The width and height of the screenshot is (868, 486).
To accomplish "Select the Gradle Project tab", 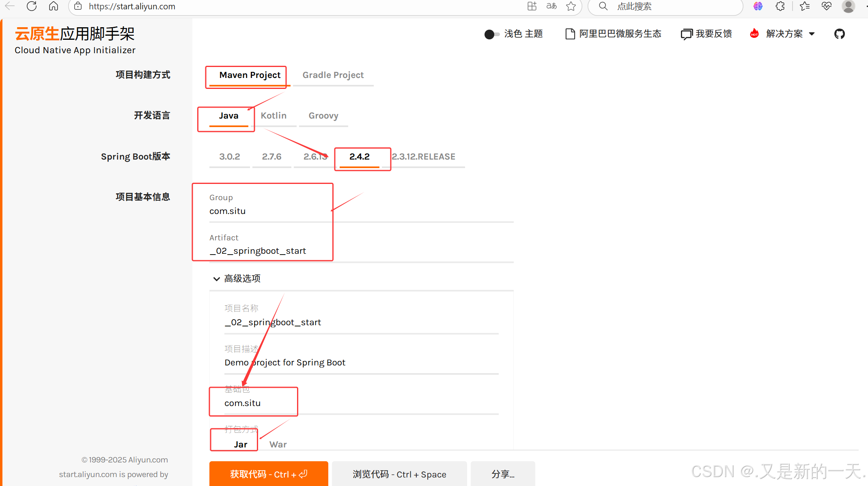I will point(333,75).
